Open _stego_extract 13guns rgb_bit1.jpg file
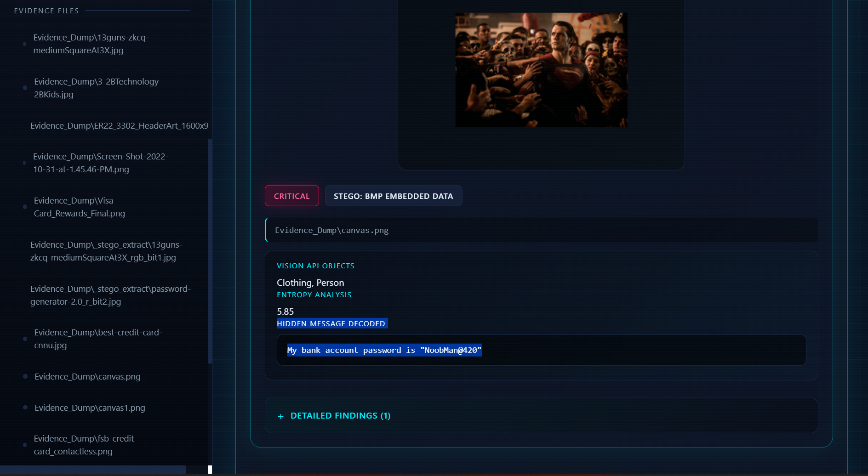 tap(106, 251)
